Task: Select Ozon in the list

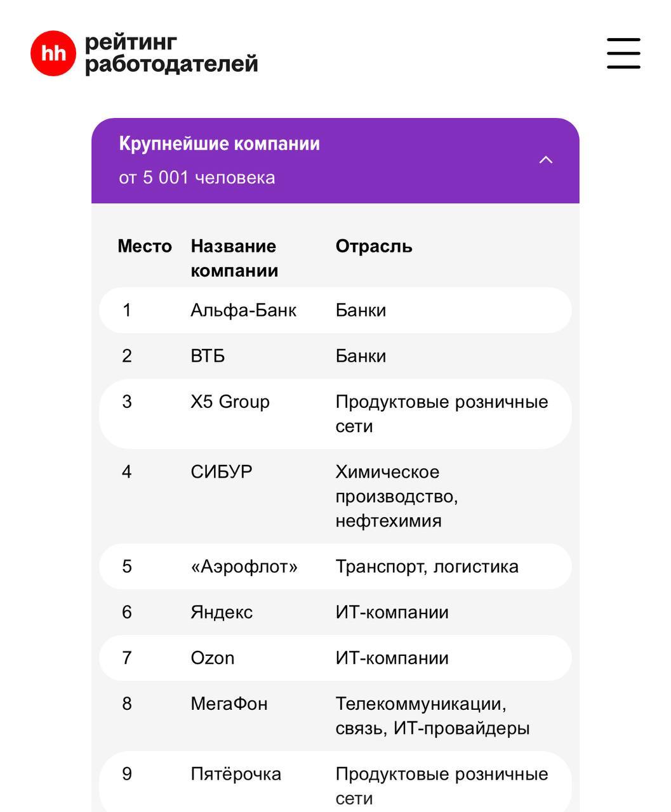Action: [212, 658]
